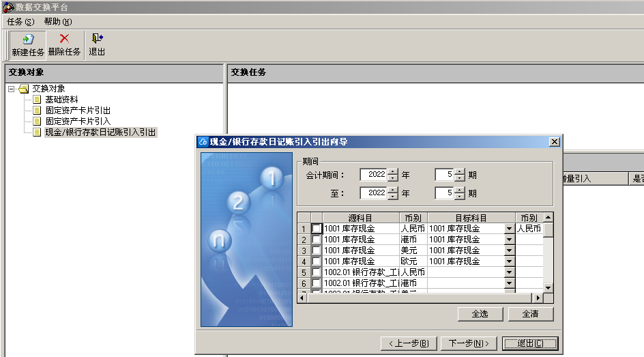Enable the row 5 银行存款 checkbox
Screen dimensions: 644x357
click(317, 272)
